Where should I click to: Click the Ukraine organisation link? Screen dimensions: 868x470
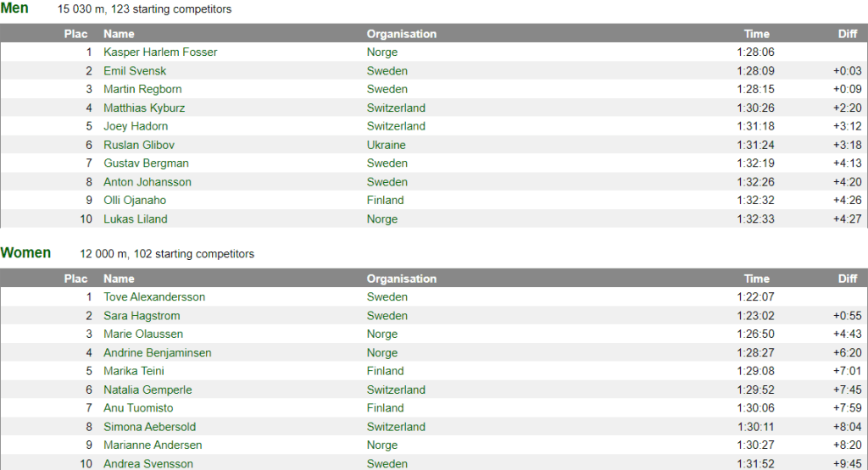[386, 145]
